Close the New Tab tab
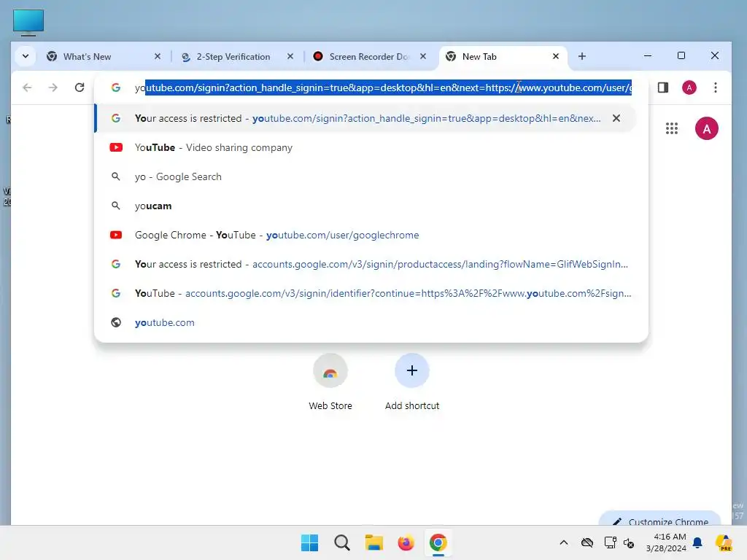The image size is (747, 560). point(555,56)
